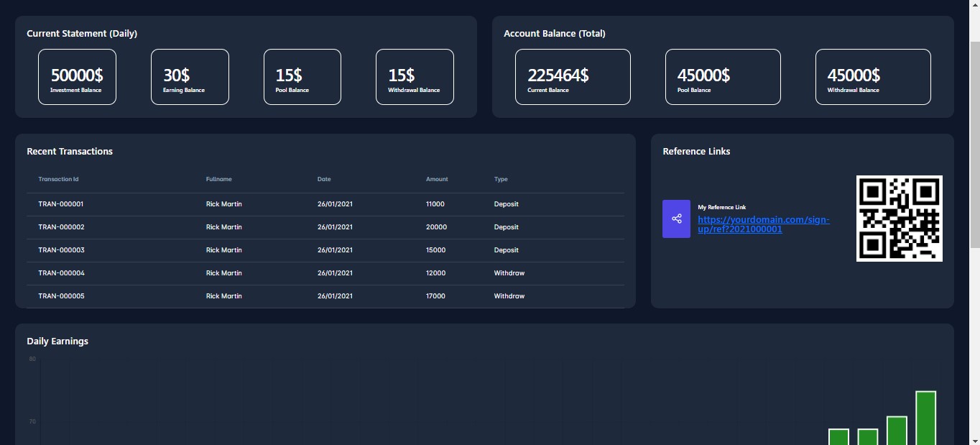Viewport: 980px width, 445px height.
Task: Click the vertical page scrollbar thumb
Action: tap(974, 144)
